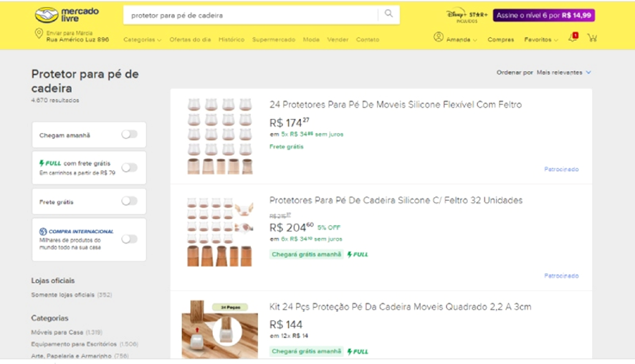635x364 pixels.
Task: Enable the Chegam amanhã toggle
Action: (129, 135)
